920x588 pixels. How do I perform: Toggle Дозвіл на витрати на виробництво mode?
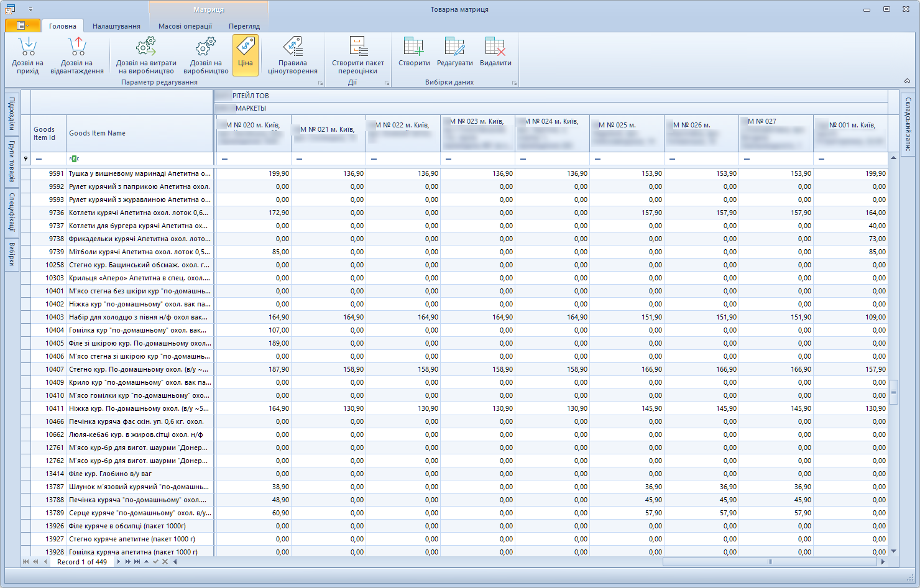click(146, 55)
